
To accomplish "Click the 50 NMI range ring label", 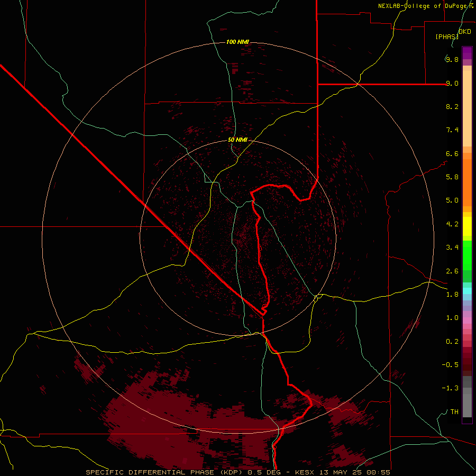I will (x=237, y=140).
